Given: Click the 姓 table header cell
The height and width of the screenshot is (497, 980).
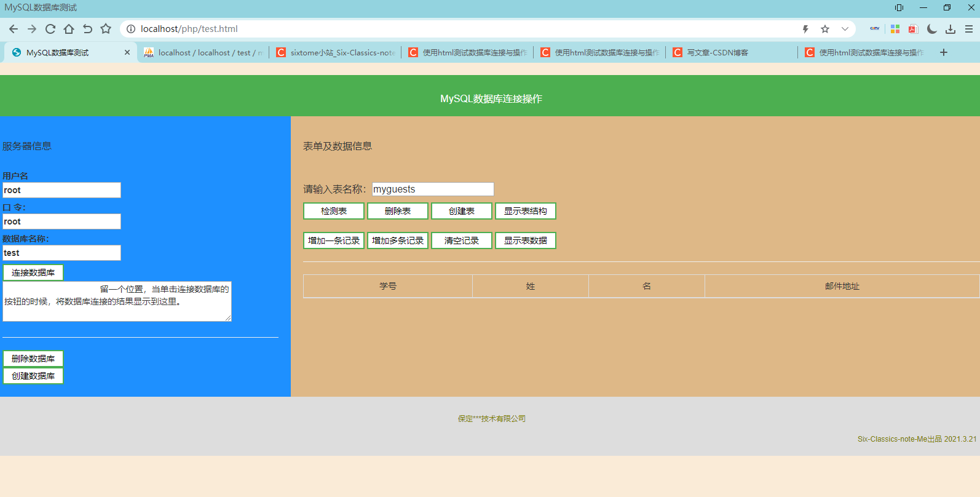Looking at the screenshot, I should click(531, 286).
